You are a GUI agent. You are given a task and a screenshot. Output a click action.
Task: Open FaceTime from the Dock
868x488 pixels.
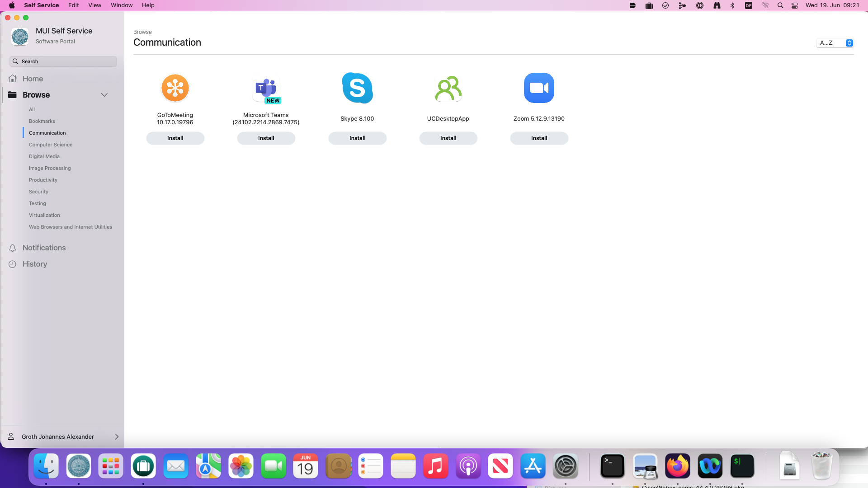click(274, 466)
